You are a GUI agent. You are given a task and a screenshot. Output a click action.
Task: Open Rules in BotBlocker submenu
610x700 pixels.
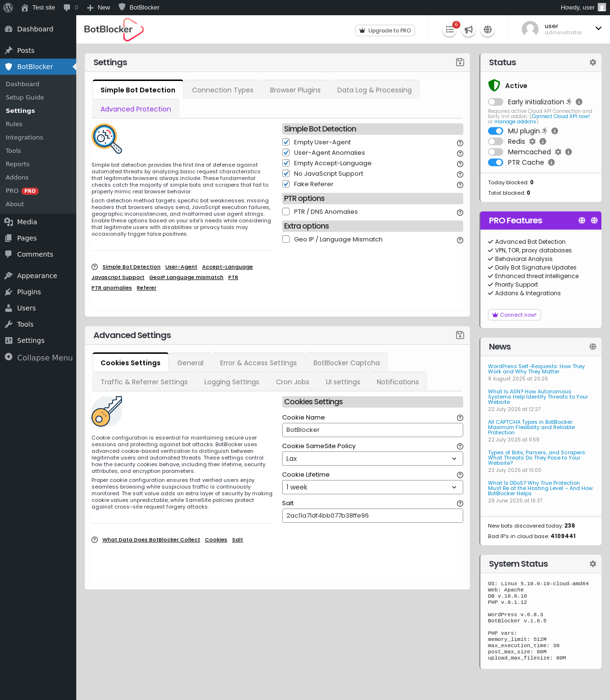tap(14, 124)
